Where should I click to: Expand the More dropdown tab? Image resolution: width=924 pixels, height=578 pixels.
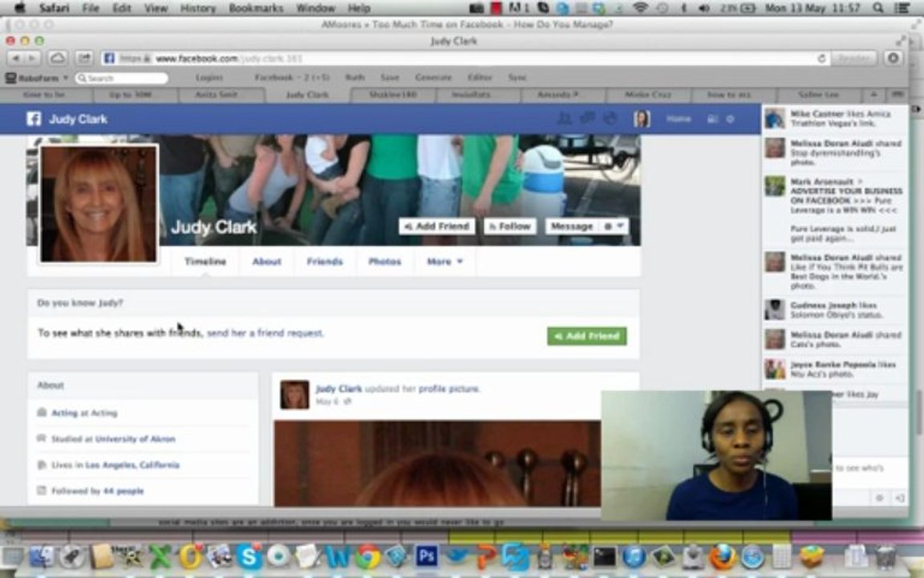(445, 261)
